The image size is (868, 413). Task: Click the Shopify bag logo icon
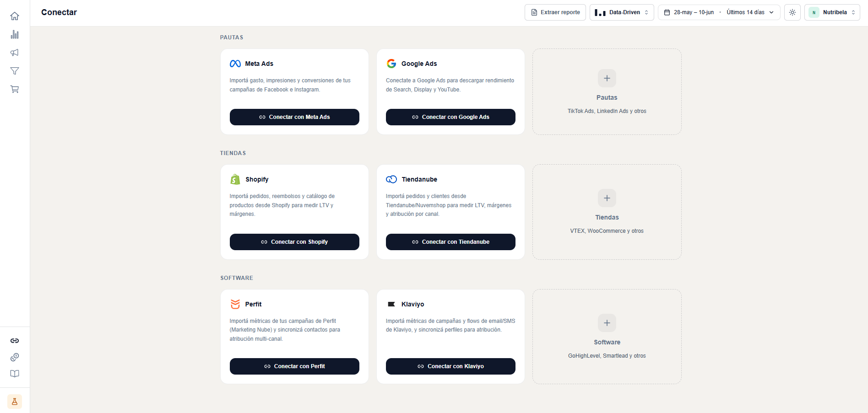pos(235,179)
